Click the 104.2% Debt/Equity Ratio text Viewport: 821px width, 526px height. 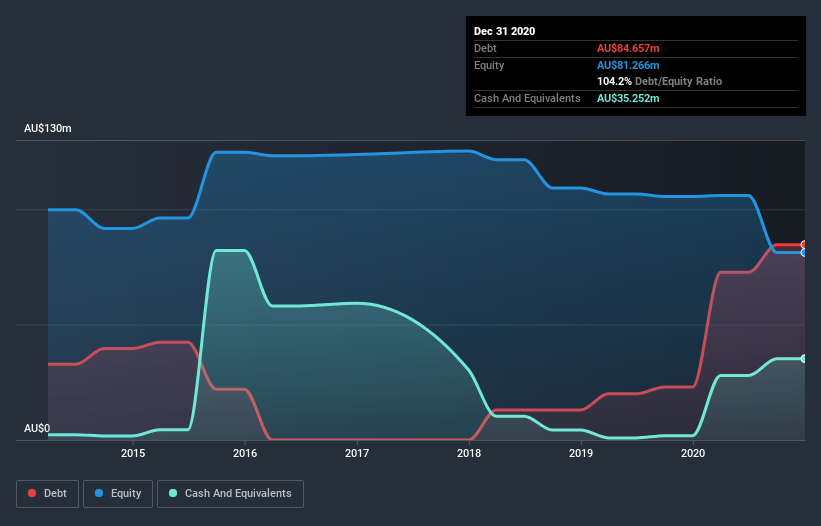[x=659, y=82]
